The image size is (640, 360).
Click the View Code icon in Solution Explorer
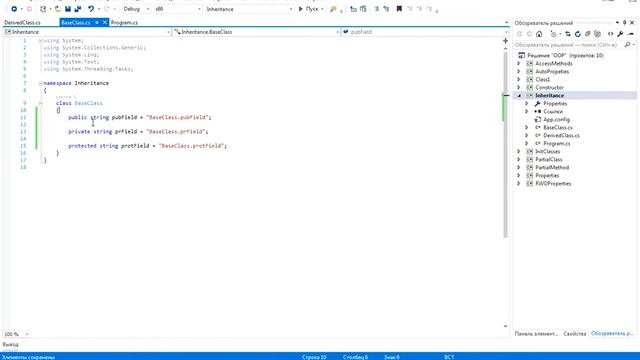(611, 34)
